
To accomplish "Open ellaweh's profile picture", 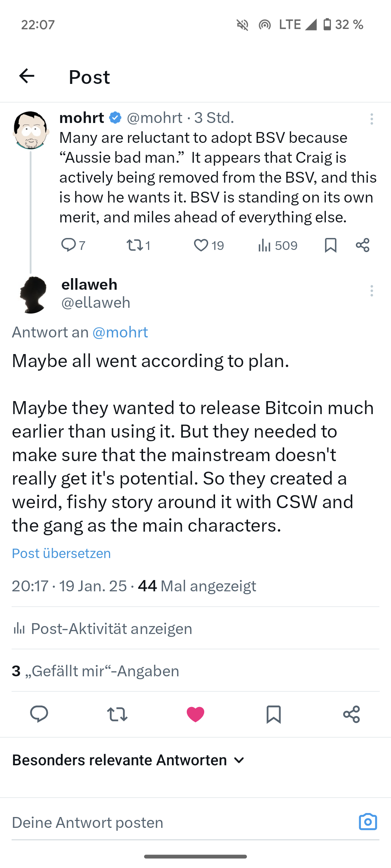I will (33, 295).
